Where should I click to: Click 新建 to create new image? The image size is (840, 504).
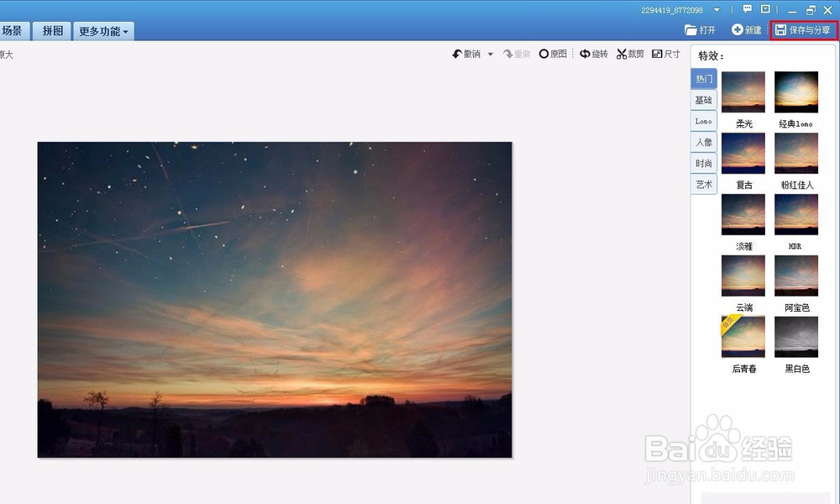tap(746, 30)
